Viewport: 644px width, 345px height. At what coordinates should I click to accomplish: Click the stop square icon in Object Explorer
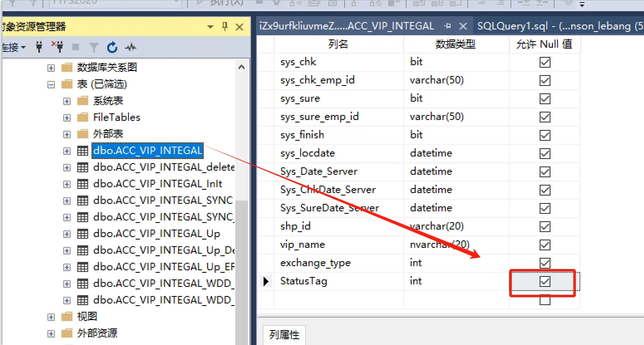[76, 47]
